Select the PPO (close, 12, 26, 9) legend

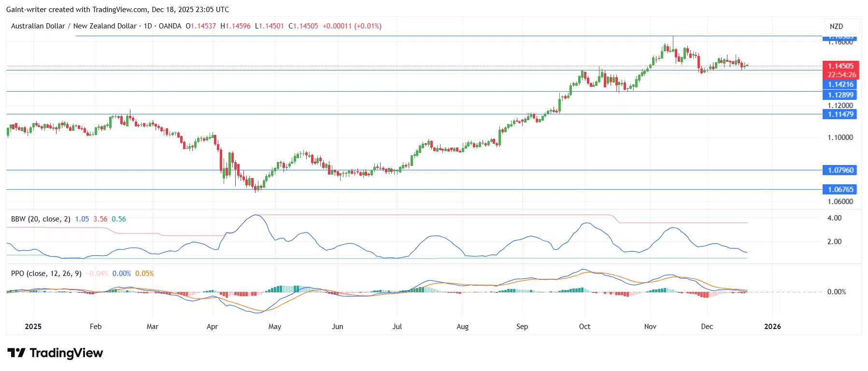(46, 274)
